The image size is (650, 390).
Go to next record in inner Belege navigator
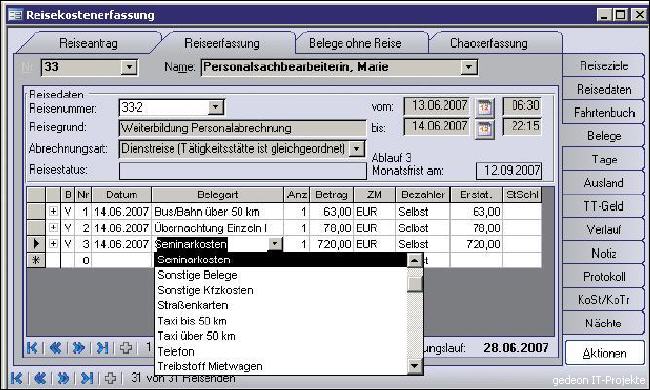pos(78,348)
